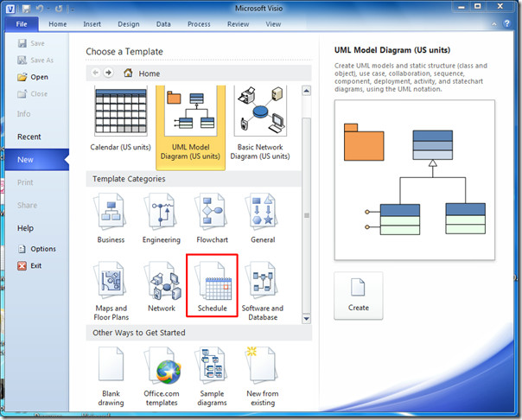This screenshot has height=420, width=522.
Task: Click the UML diagram preview image
Action: [415, 180]
